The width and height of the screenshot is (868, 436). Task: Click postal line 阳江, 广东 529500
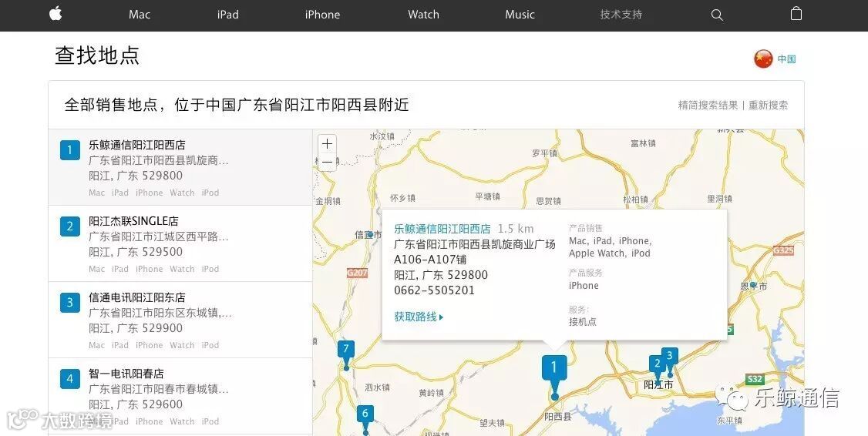136,252
